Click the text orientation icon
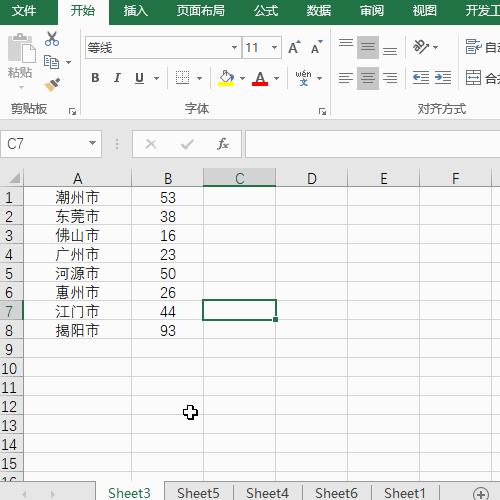 pos(421,47)
